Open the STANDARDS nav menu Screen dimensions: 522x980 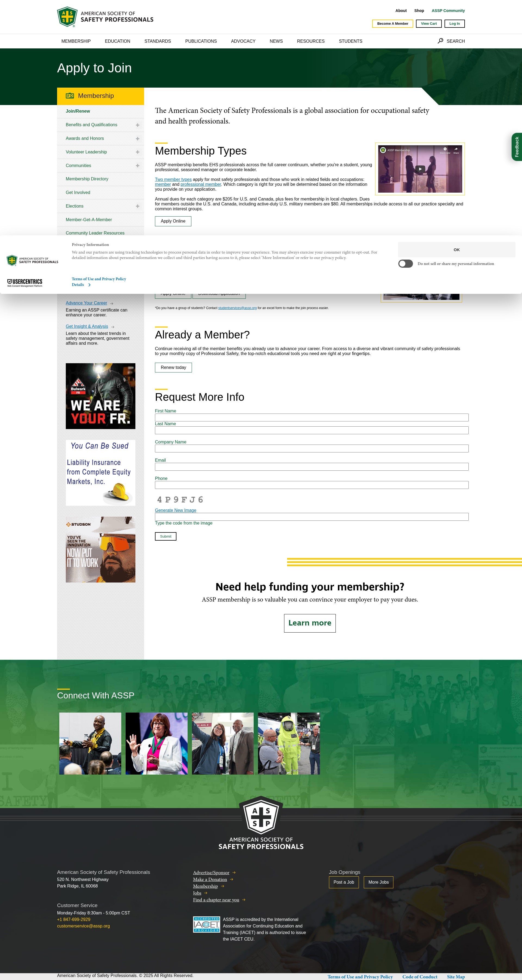157,41
